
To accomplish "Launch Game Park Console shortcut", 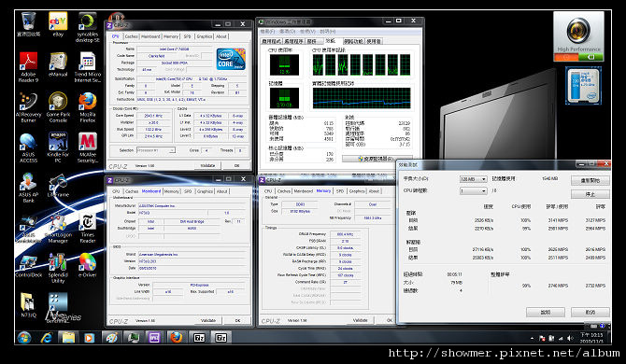I will 58,106.
